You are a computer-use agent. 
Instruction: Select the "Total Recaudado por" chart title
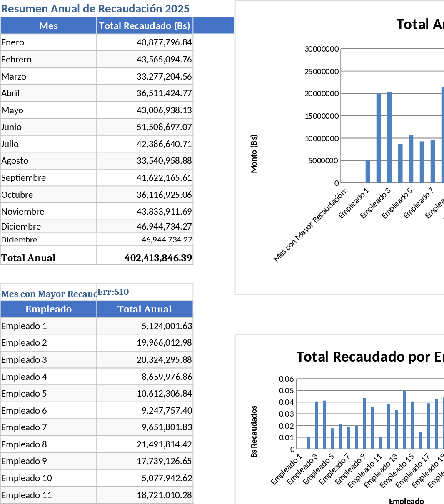[369, 357]
